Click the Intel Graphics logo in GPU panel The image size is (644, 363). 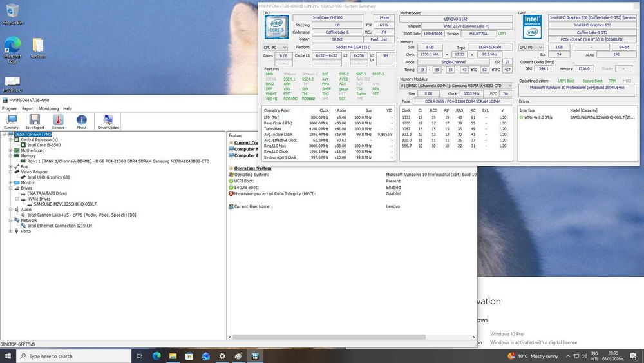point(532,26)
